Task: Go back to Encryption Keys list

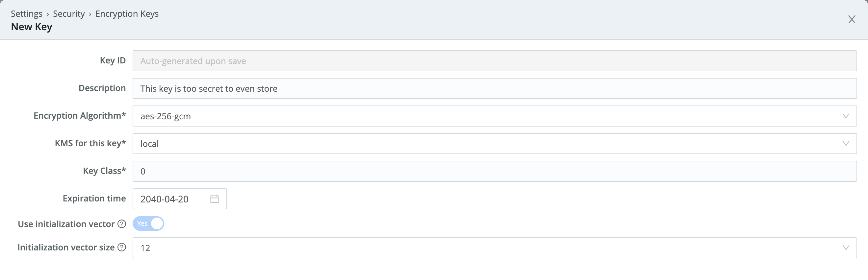Action: [x=127, y=13]
